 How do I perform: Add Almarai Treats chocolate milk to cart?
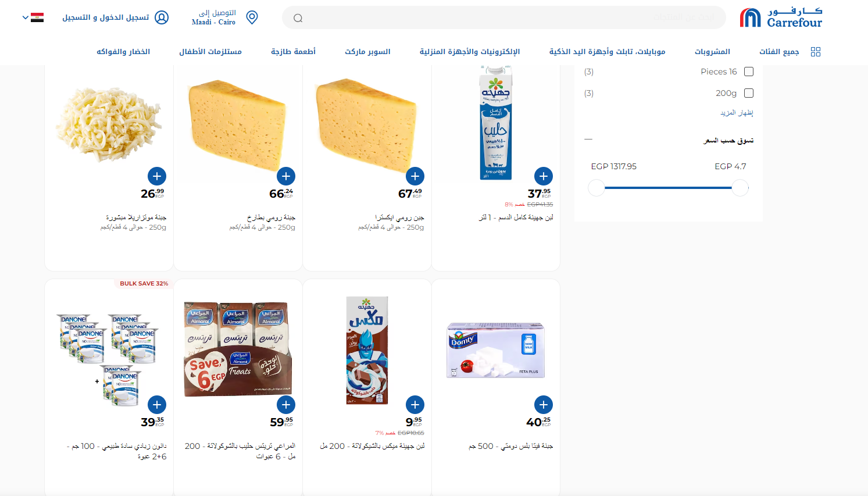(286, 405)
